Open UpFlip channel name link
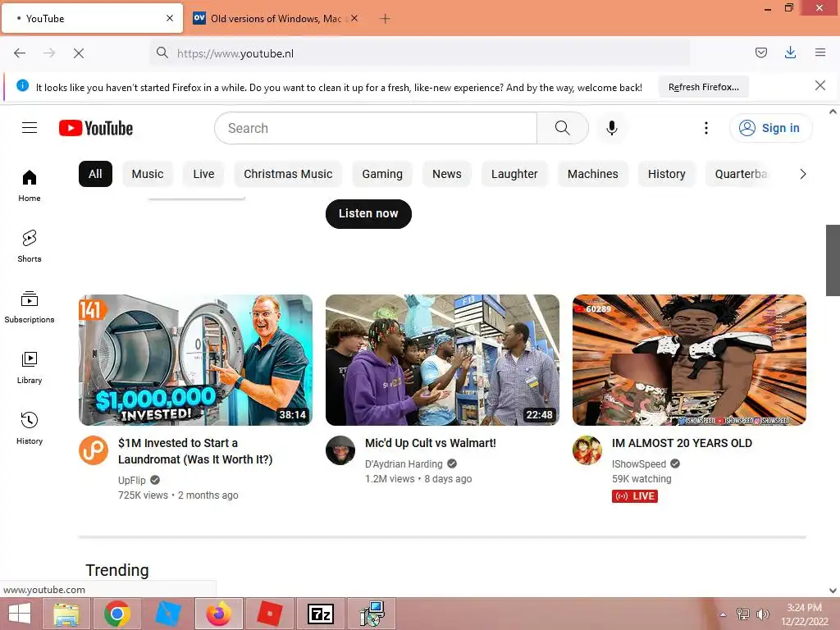 point(132,480)
